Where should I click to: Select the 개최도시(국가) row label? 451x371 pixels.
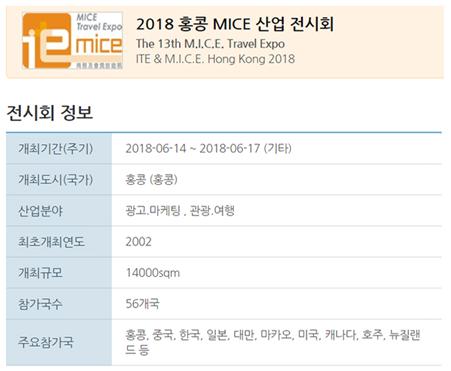pyautogui.click(x=56, y=180)
